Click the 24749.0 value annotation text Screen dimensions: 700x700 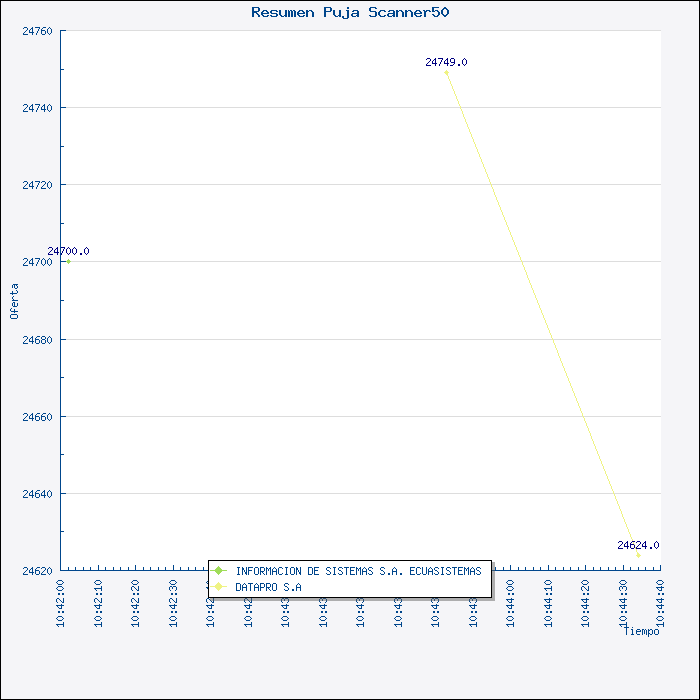click(446, 62)
